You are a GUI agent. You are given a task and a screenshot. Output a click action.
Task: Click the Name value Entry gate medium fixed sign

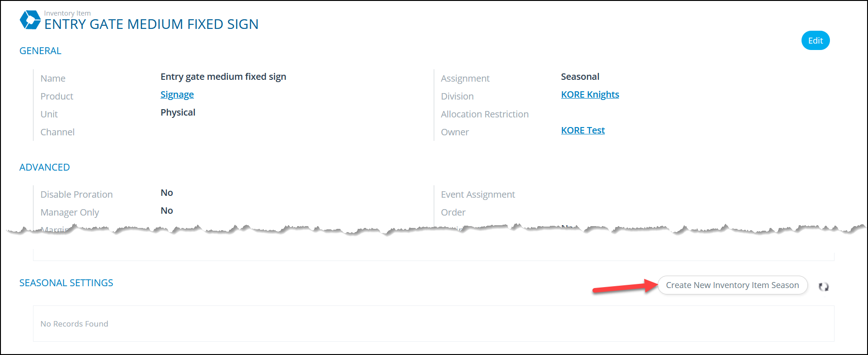[223, 77]
